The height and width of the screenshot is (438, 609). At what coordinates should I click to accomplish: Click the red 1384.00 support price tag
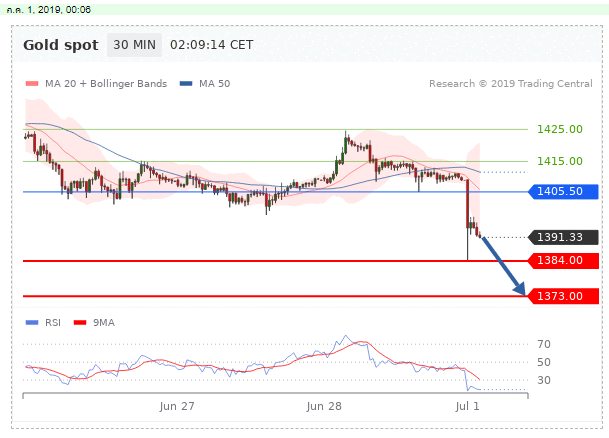(x=564, y=261)
